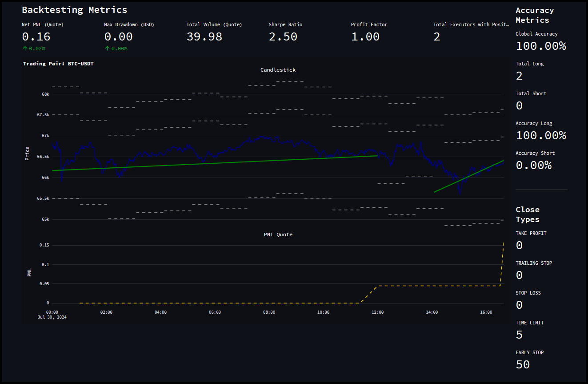This screenshot has height=384, width=588.
Task: Click the green 0.02% change indicator arrow
Action: (24, 49)
